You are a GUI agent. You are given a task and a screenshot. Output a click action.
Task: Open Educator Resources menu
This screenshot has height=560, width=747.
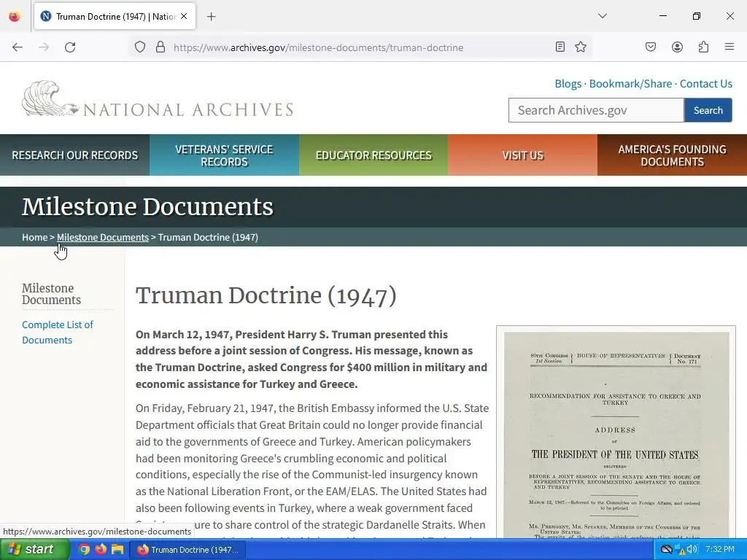[x=373, y=155]
